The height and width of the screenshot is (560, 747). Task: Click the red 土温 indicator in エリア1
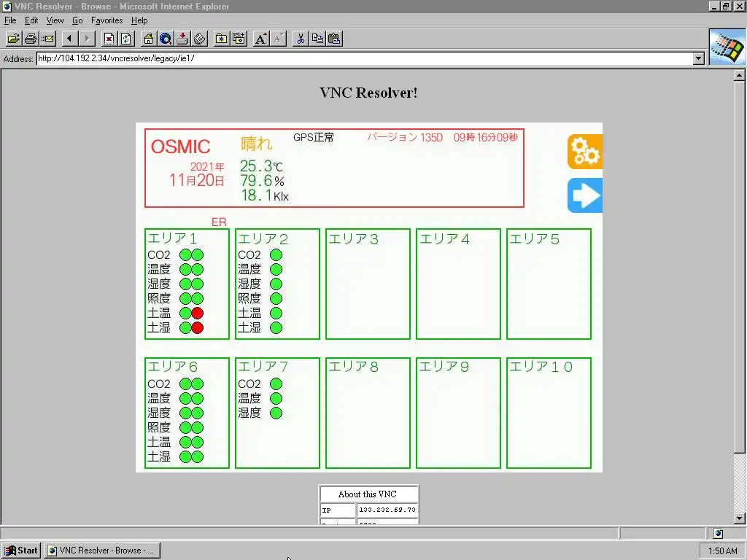click(x=197, y=313)
